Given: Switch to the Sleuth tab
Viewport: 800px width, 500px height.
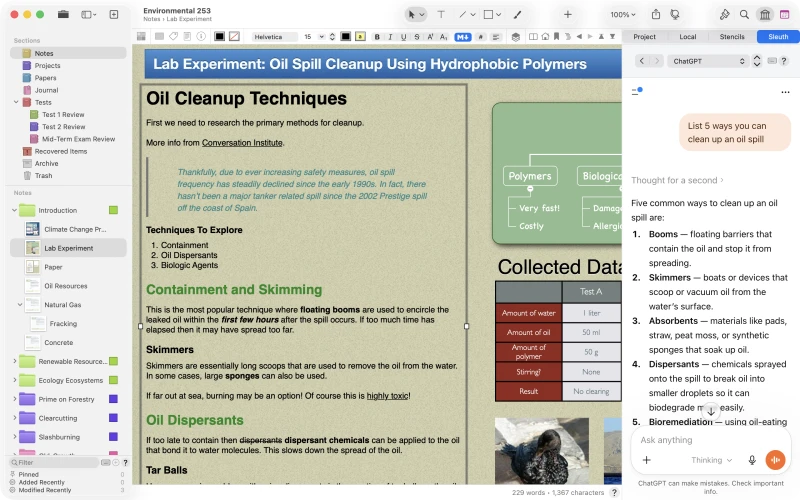Looking at the screenshot, I should (778, 37).
